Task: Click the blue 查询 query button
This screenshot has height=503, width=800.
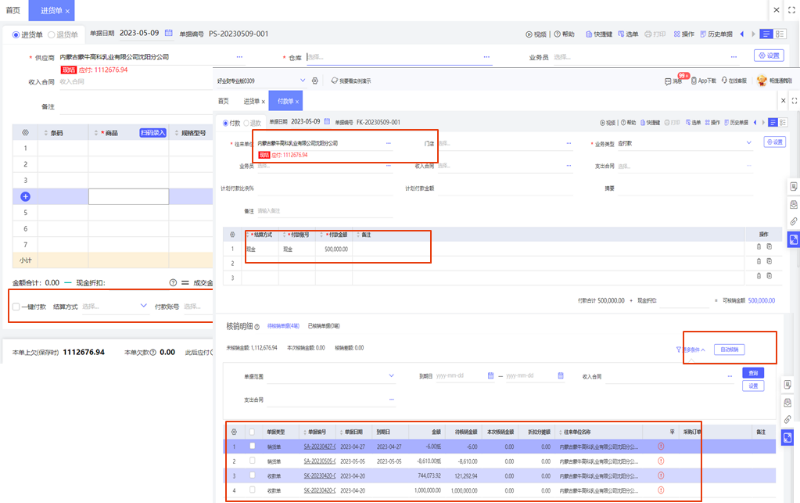Action: (754, 372)
